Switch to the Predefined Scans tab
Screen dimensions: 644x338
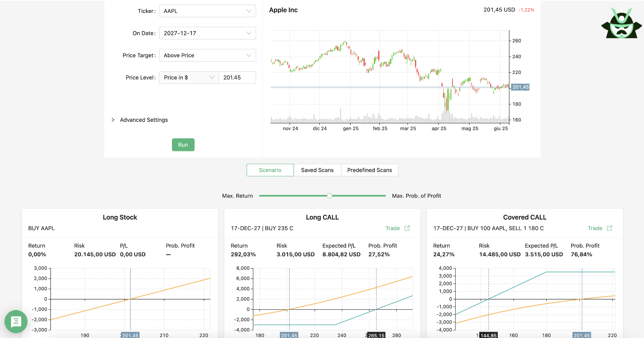(369, 170)
